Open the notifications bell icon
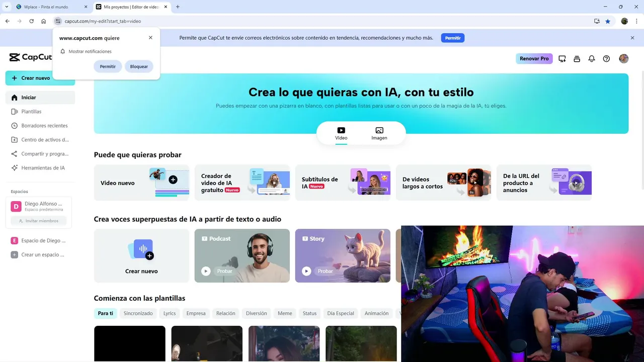This screenshot has width=644, height=362. coord(592,59)
